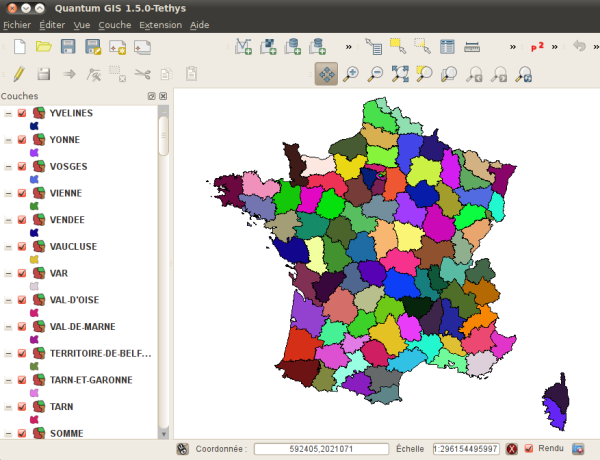
Task: Collapse the VOSGES layer tree node
Action: (x=8, y=166)
